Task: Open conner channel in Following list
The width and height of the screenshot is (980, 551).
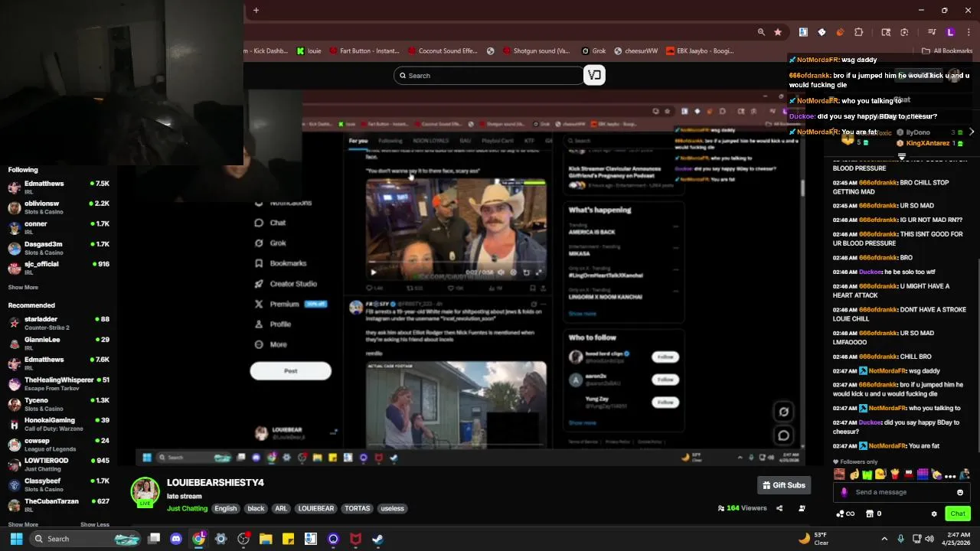Action: [60, 228]
